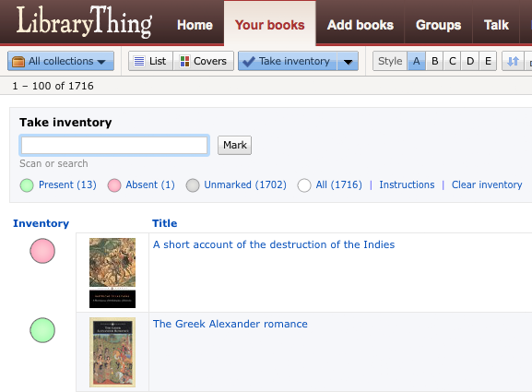Click the LibraryThing logo
532x392 pixels.
84,22
